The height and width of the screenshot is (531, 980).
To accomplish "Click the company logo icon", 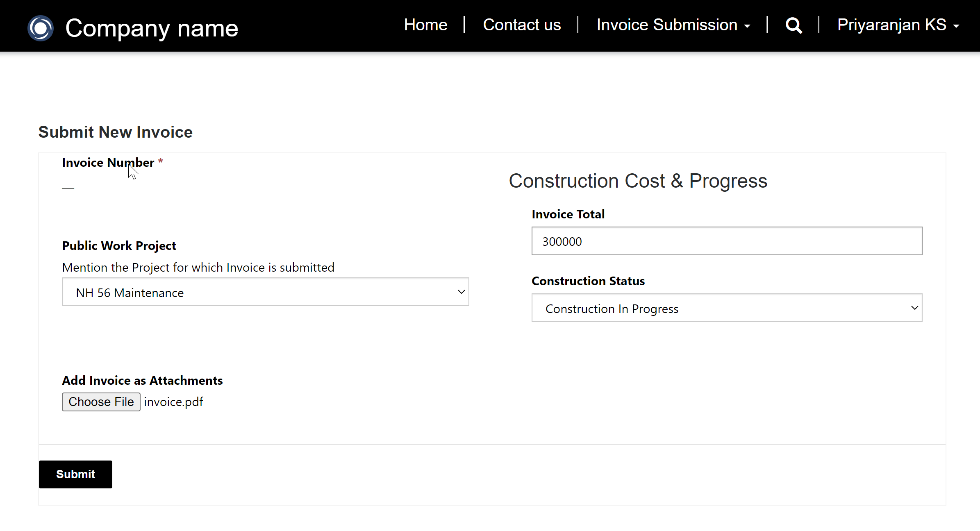I will click(40, 28).
